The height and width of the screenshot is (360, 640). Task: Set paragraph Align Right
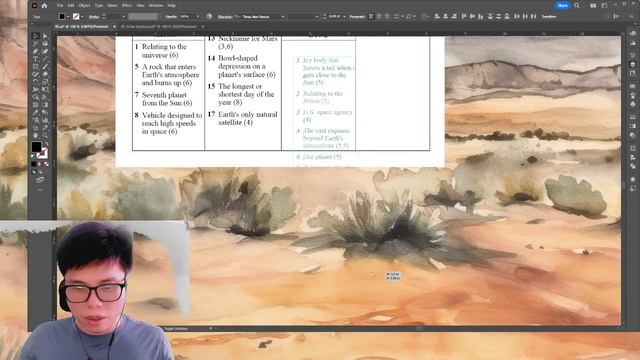(387, 16)
